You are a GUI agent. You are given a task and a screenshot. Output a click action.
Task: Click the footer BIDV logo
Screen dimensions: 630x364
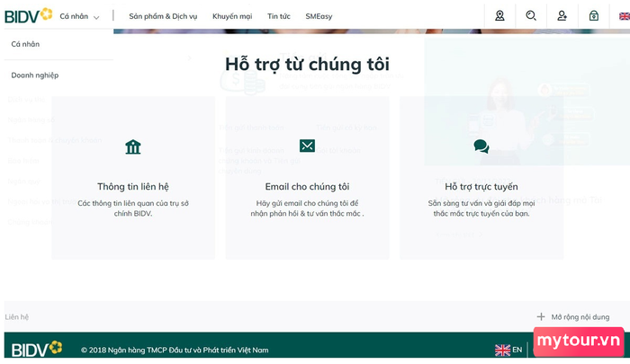coord(37,350)
